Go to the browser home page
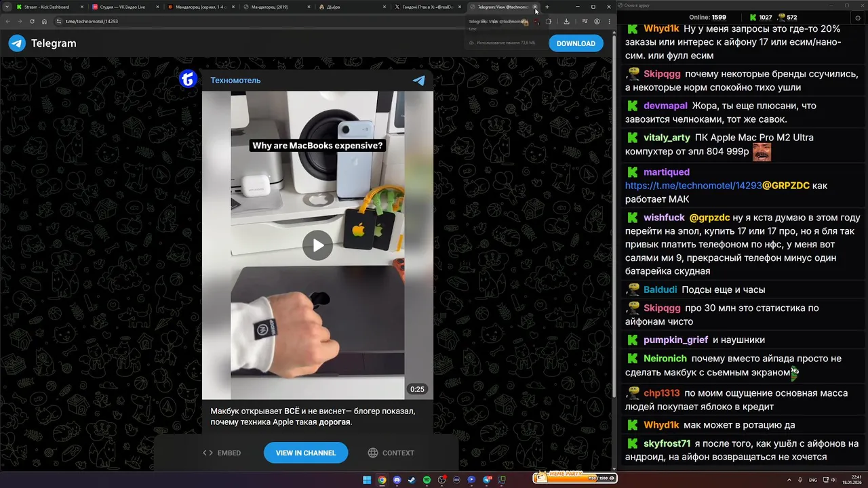 [44, 21]
